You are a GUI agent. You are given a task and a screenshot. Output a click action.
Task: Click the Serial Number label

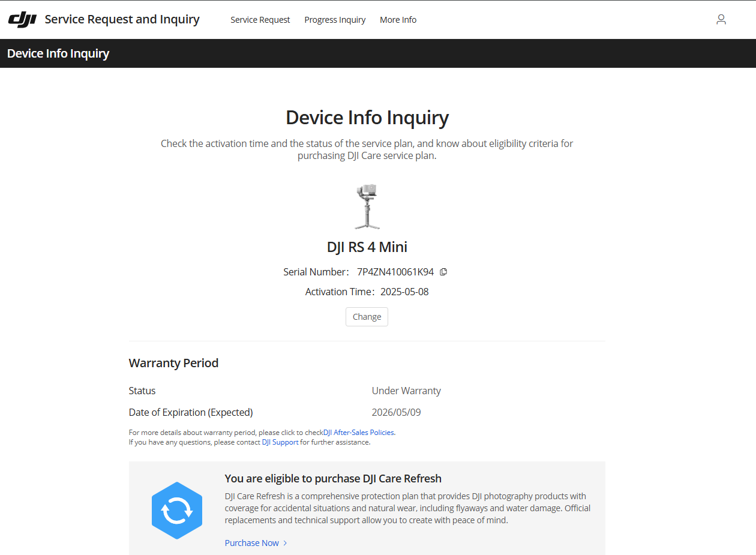[316, 272]
